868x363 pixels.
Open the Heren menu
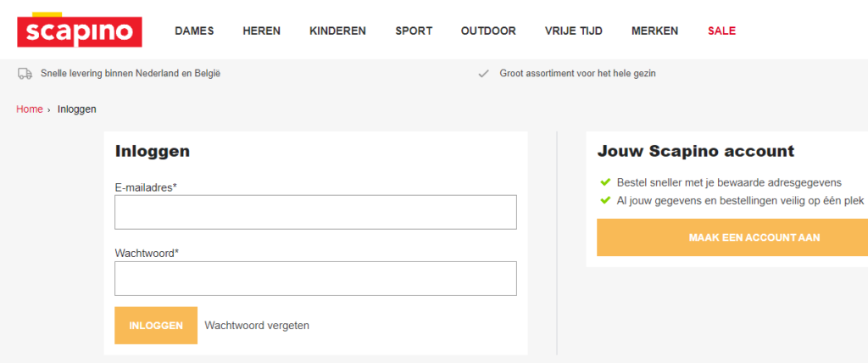261,31
